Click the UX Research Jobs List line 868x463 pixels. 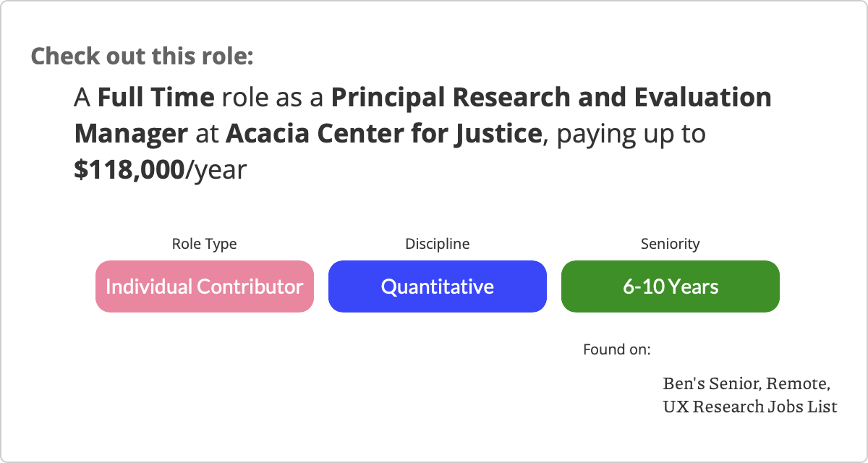point(750,407)
